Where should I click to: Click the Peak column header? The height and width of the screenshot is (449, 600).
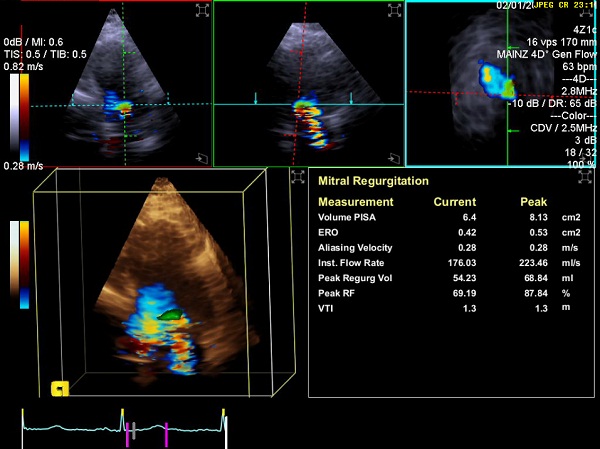(533, 202)
